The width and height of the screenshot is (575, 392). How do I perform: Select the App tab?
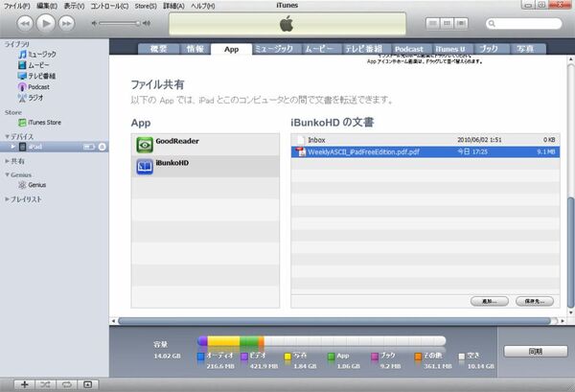tap(231, 49)
